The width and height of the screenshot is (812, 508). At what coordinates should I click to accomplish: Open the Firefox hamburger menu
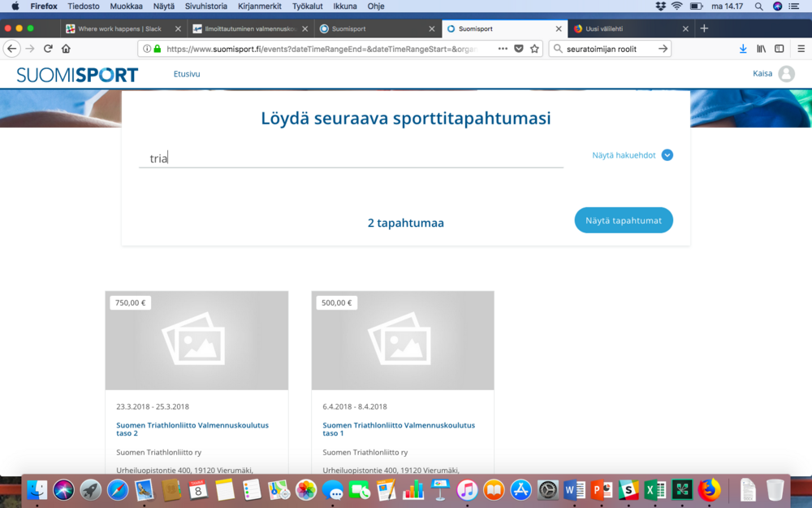click(x=801, y=49)
